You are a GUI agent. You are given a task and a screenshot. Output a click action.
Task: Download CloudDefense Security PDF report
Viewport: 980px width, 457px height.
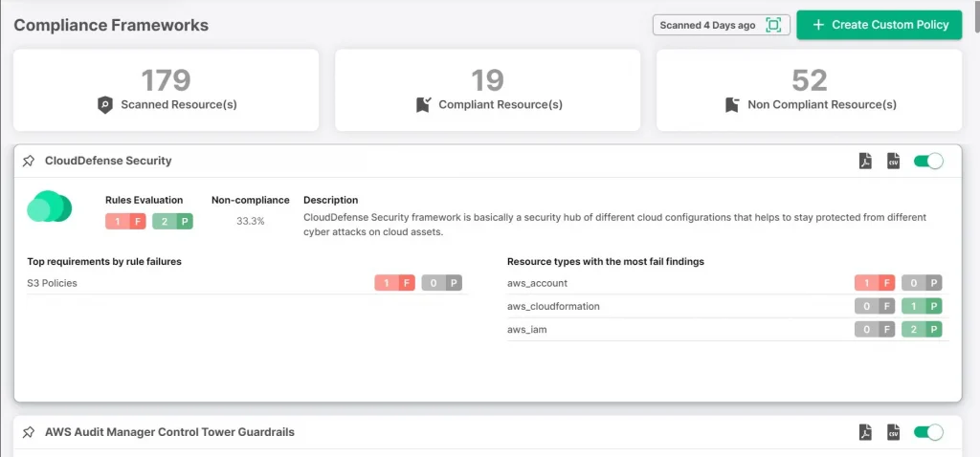(865, 161)
